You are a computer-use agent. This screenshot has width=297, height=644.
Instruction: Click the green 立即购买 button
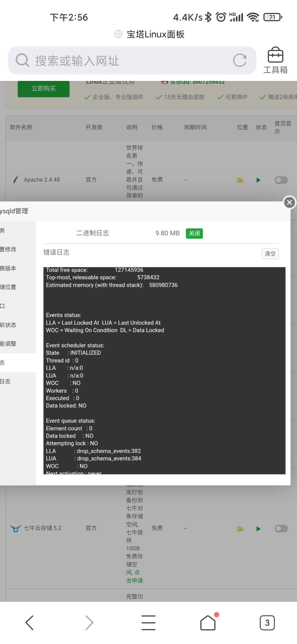(43, 89)
